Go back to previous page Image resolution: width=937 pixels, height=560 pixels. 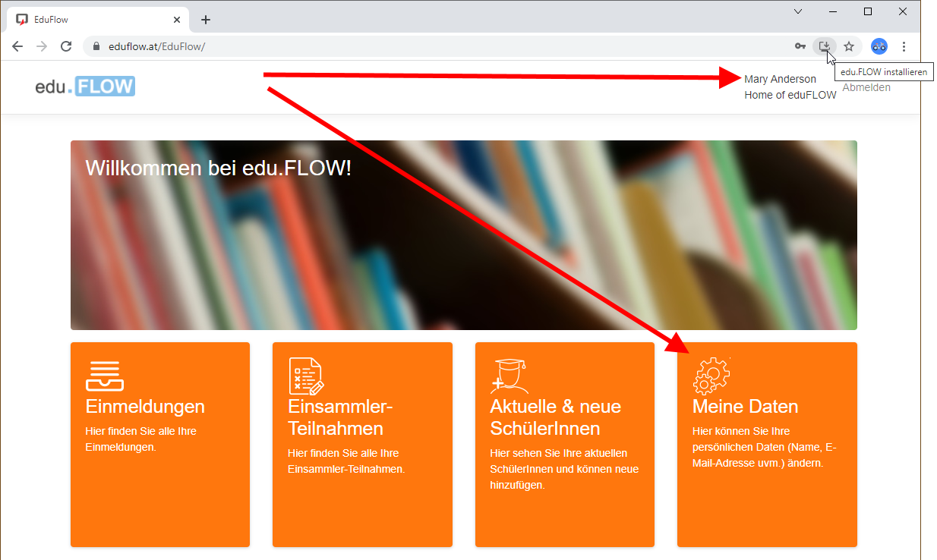(x=17, y=46)
